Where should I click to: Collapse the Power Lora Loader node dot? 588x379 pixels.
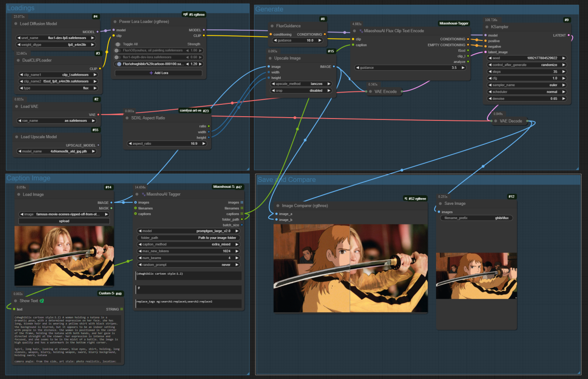[x=115, y=21]
